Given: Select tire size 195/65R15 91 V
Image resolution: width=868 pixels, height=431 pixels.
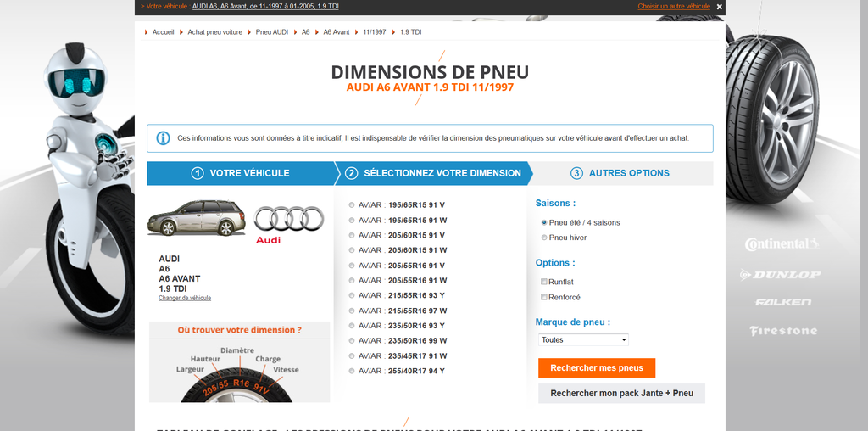Looking at the screenshot, I should 352,205.
